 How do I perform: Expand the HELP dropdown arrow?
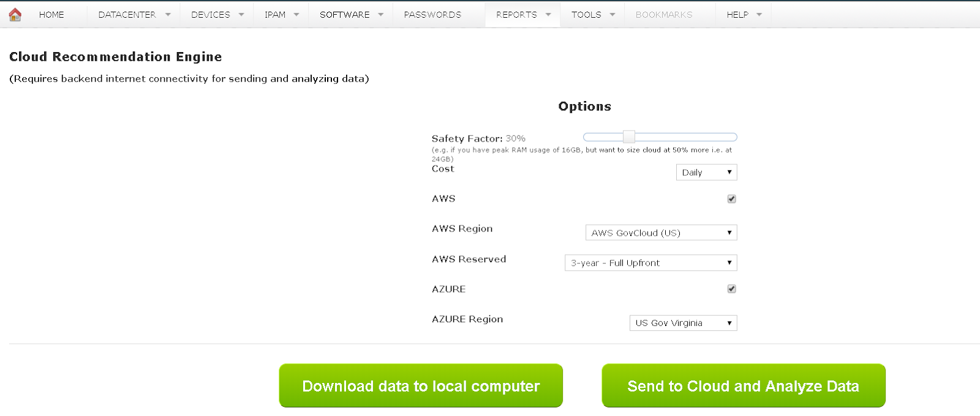(x=759, y=15)
